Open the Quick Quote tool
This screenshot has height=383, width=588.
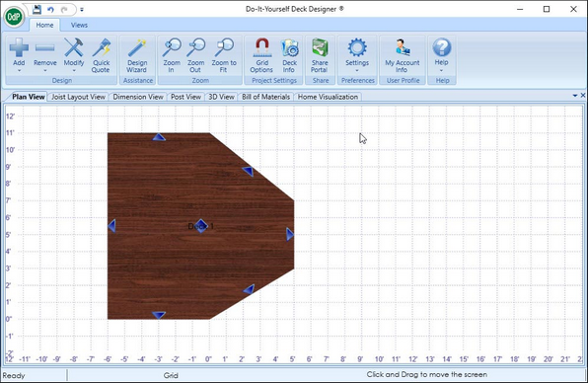coord(102,55)
